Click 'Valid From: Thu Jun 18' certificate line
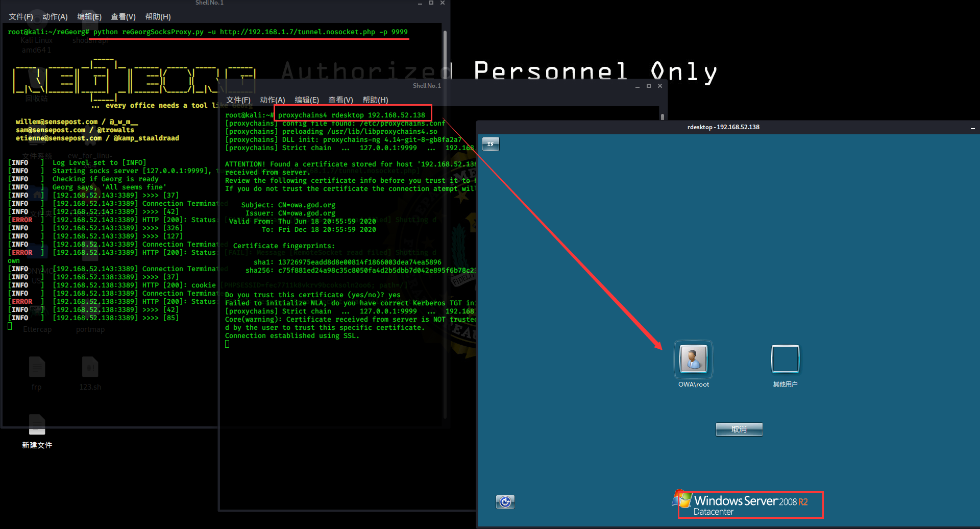Image resolution: width=980 pixels, height=529 pixels. coord(302,222)
